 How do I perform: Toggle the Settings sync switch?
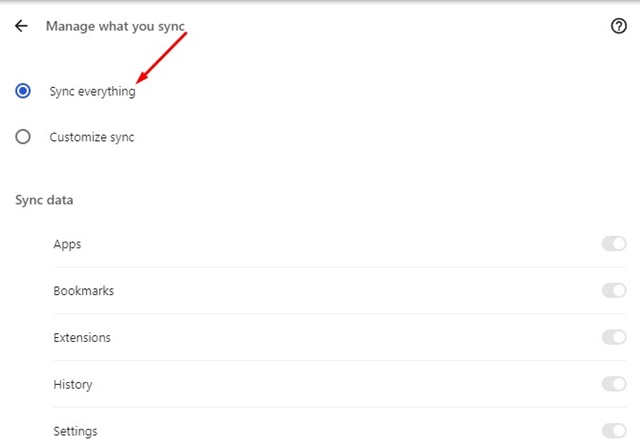(x=614, y=431)
